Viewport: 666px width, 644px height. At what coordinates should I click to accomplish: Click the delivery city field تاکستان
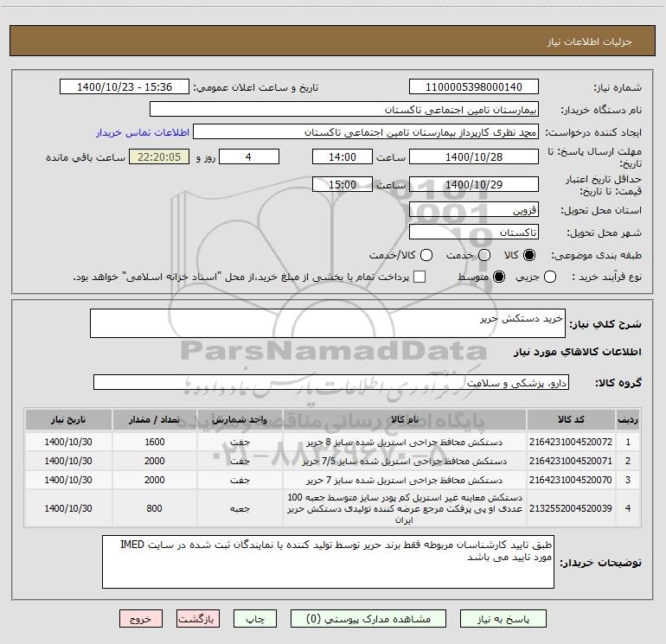474,233
